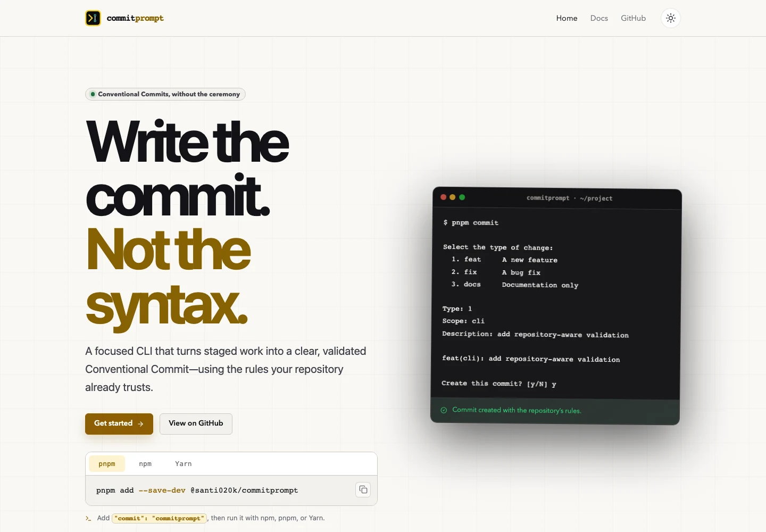Viewport: 766px width, 532px height.
Task: Click the 'Write the commit.' headline
Action: click(x=187, y=168)
